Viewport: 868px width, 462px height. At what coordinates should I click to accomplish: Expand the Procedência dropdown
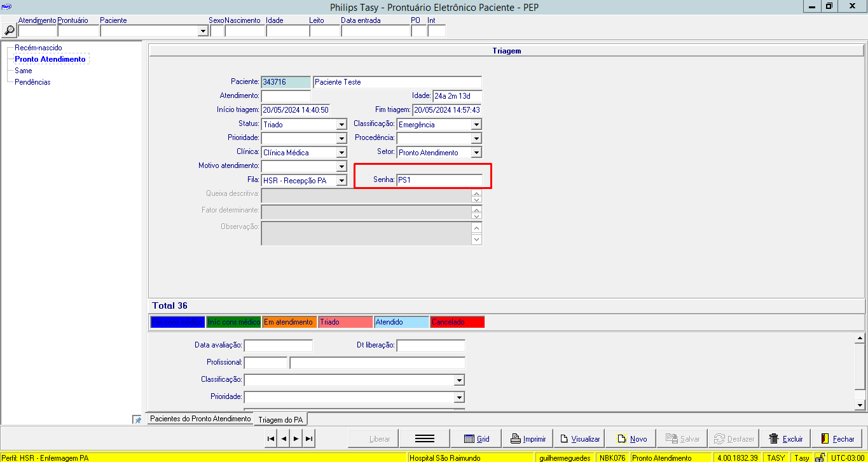coord(476,139)
